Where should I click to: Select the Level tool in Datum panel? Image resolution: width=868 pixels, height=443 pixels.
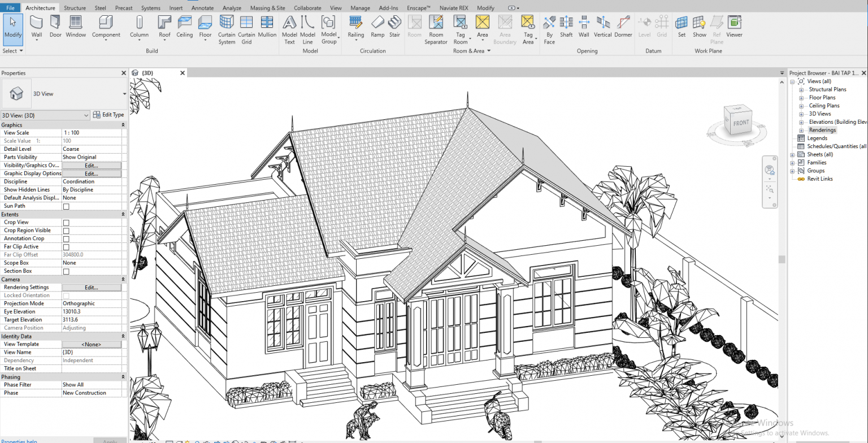coord(644,27)
